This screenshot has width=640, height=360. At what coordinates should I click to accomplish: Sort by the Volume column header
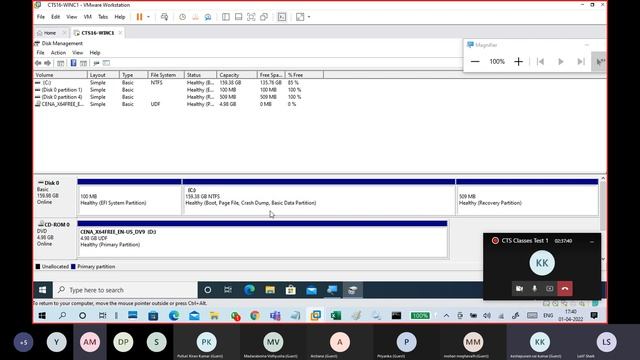click(60, 75)
